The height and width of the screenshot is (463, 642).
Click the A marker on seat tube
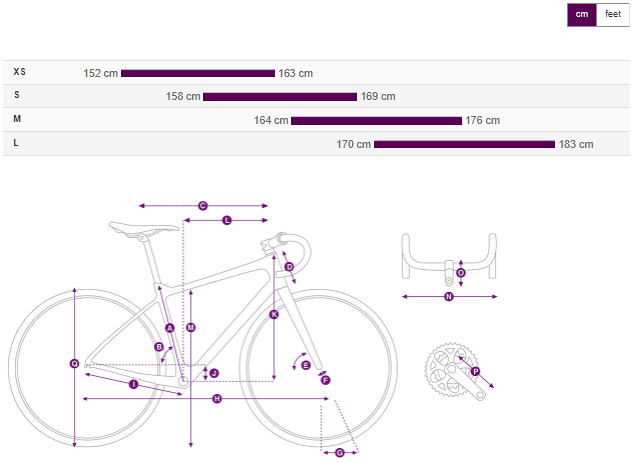tap(170, 328)
